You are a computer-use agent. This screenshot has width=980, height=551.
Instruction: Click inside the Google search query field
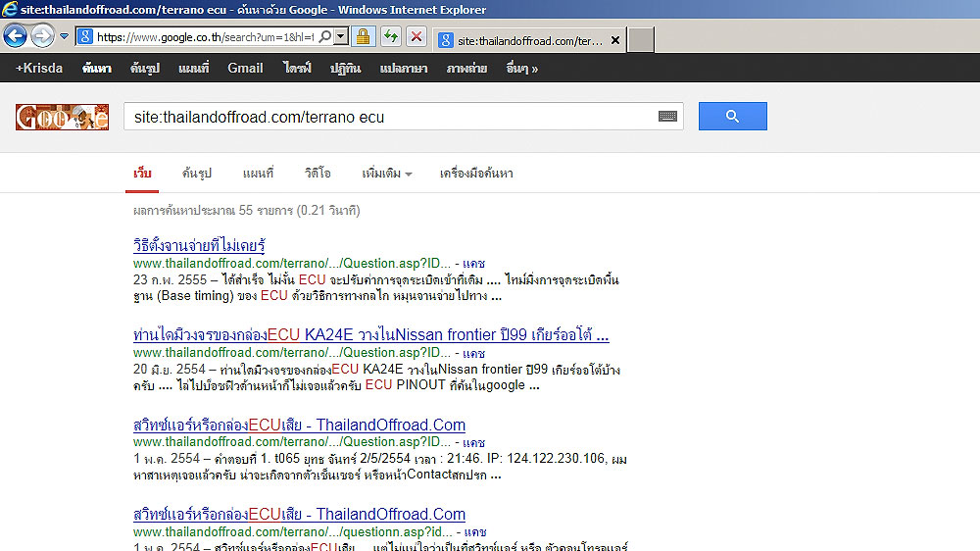point(392,117)
